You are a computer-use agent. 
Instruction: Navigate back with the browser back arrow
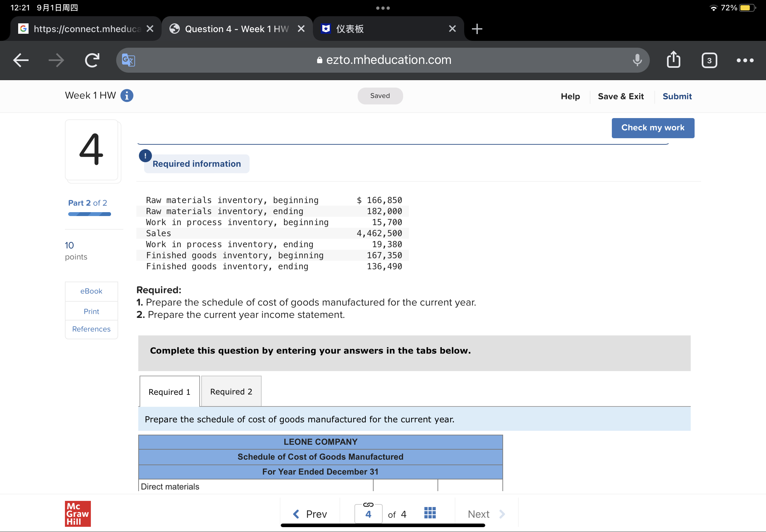click(x=20, y=60)
